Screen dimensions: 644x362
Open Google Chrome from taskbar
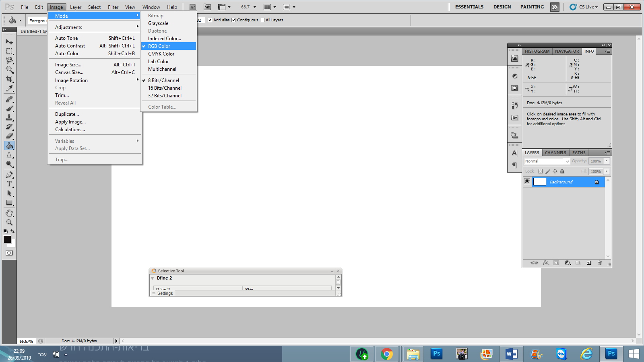tap(387, 354)
